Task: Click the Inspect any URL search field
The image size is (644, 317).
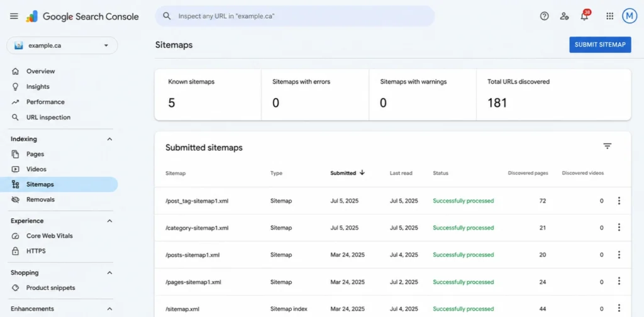Action: point(294,16)
